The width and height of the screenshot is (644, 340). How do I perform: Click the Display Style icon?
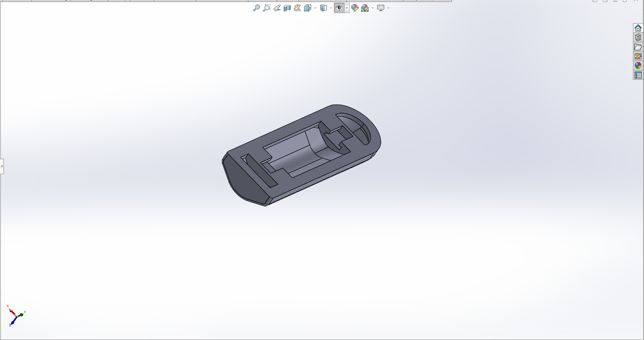tap(323, 8)
